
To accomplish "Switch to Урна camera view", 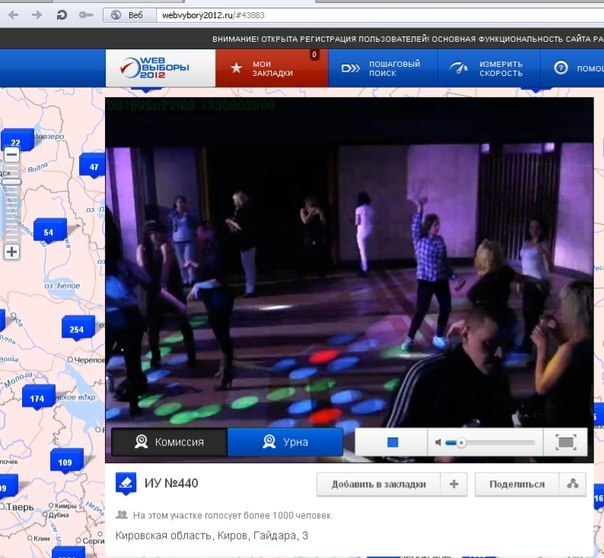I will (285, 442).
